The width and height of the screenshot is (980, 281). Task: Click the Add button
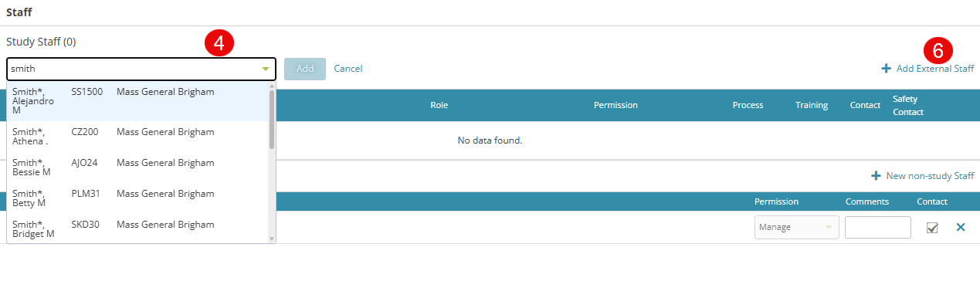305,69
